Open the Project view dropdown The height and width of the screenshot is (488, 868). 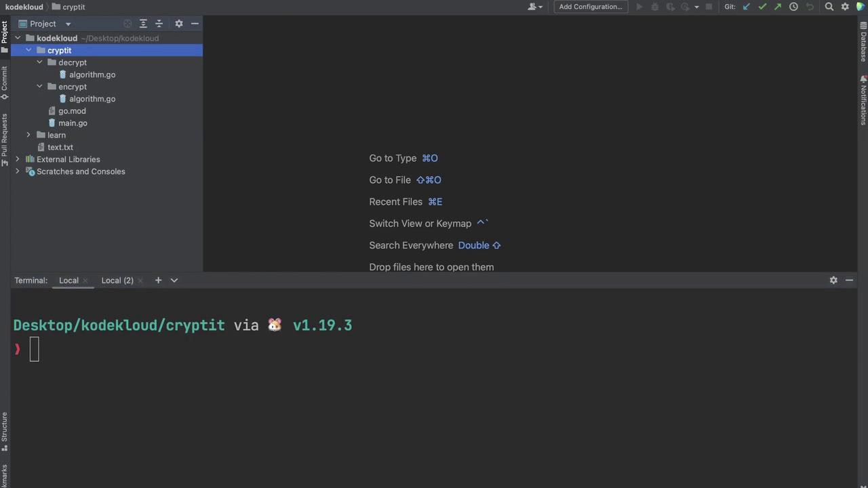(x=68, y=24)
